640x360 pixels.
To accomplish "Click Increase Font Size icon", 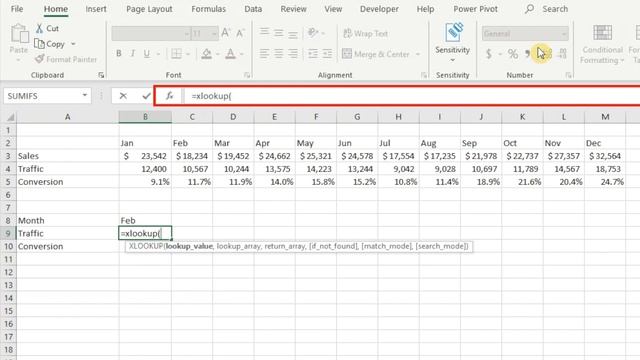I will (x=226, y=33).
